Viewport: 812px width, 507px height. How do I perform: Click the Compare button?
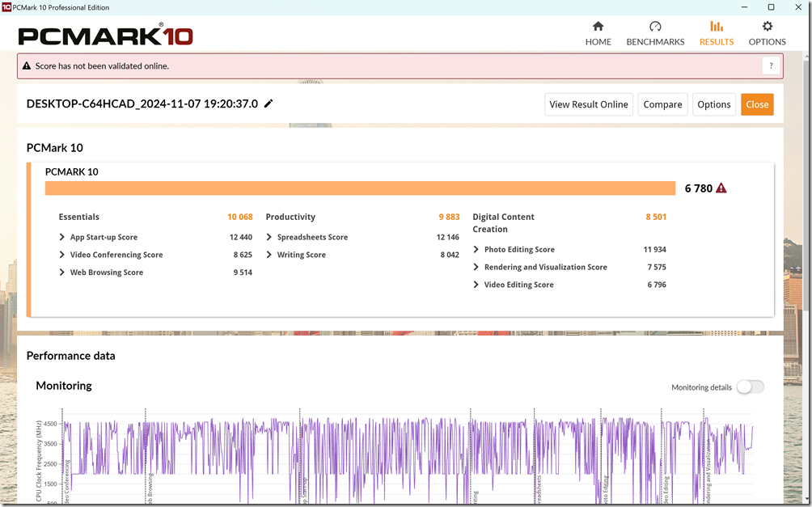pos(662,104)
